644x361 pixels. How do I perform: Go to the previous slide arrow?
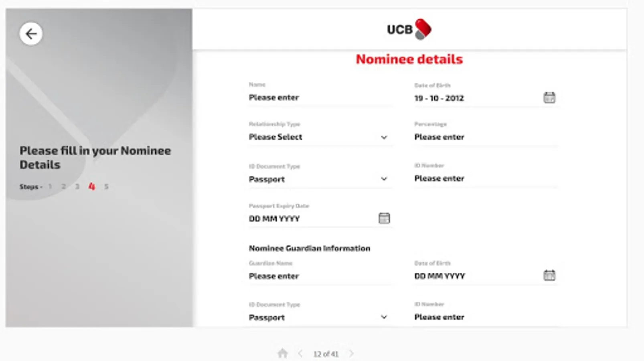(x=300, y=353)
